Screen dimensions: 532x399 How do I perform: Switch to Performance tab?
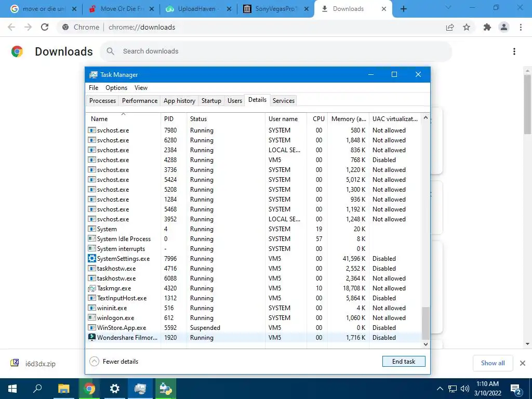140,100
